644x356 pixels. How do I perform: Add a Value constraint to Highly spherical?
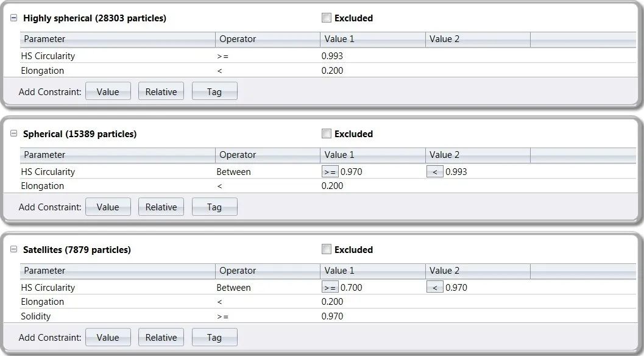[108, 92]
